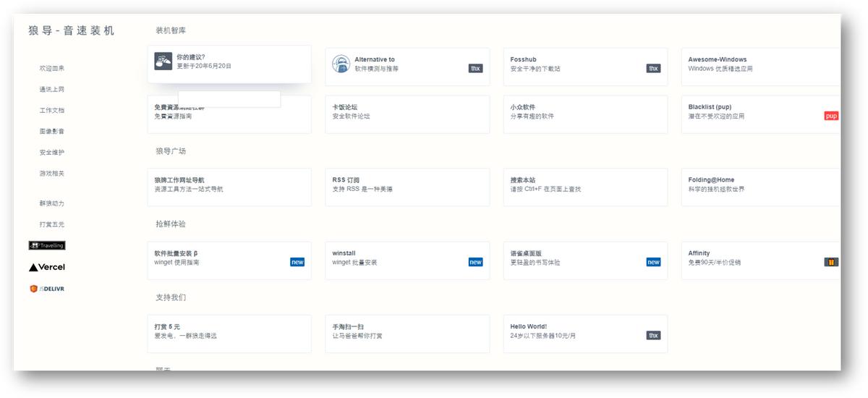Select 工作文档 in the sidebar
The width and height of the screenshot is (868, 398).
coord(52,110)
